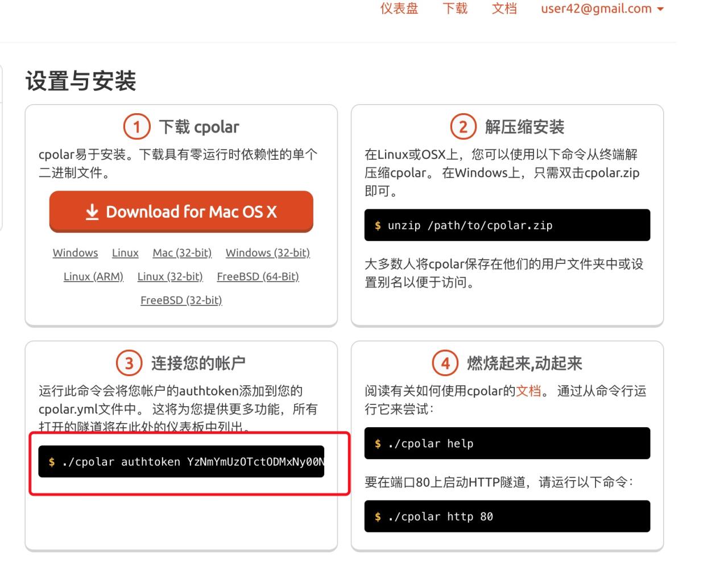Click the step 2 circled number icon
This screenshot has height=566, width=728.
462,126
